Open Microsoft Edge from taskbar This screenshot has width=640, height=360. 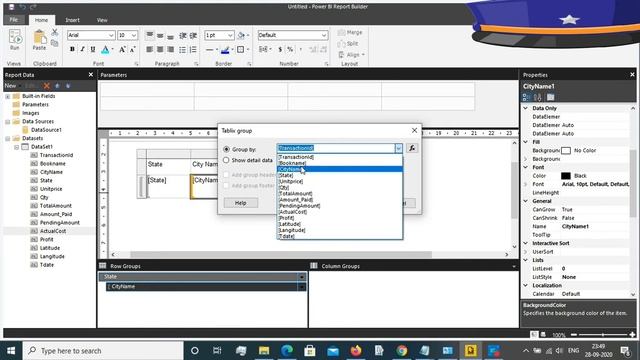point(287,351)
